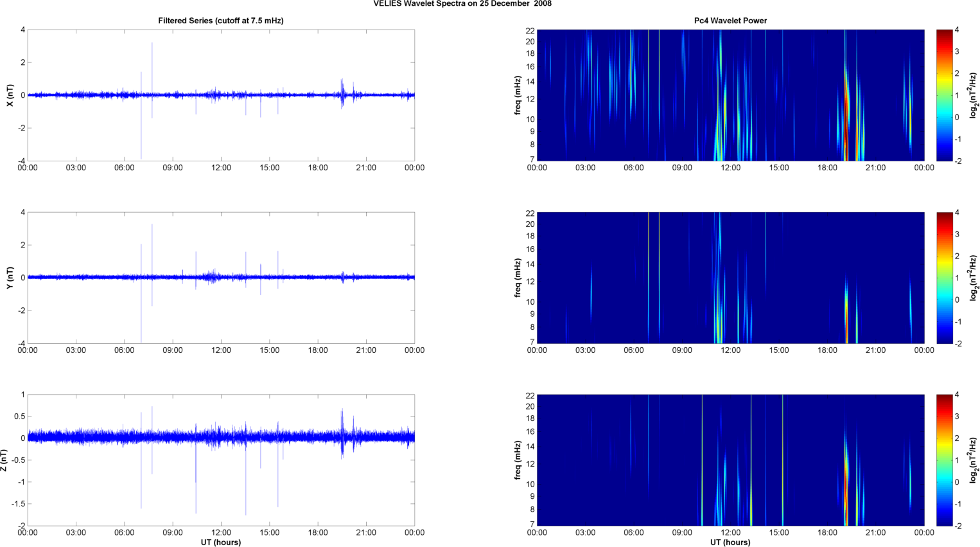Select the 'Pc4 Wavelet Power' panel title
The image size is (980, 547).
click(x=730, y=21)
